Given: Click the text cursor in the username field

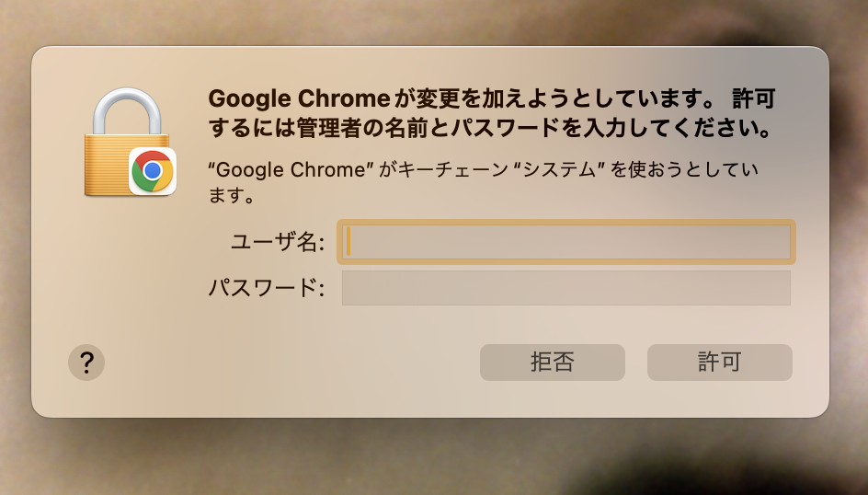Looking at the screenshot, I should [348, 242].
